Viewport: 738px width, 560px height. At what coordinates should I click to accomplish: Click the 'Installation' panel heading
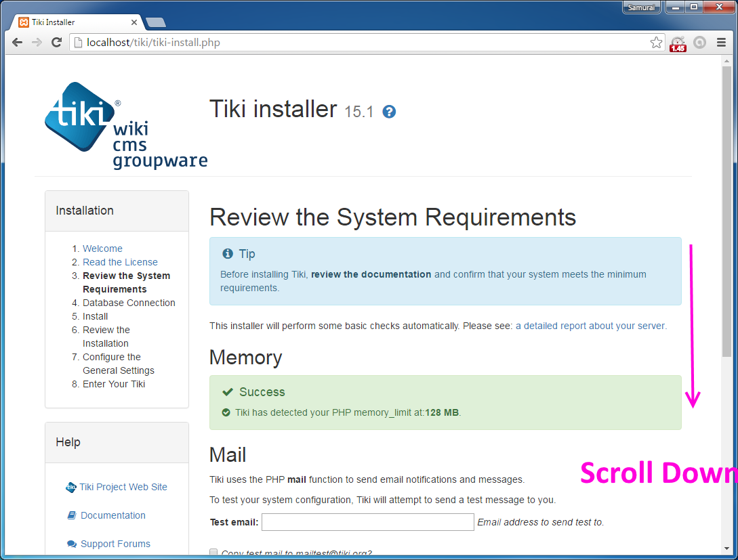[x=85, y=211]
